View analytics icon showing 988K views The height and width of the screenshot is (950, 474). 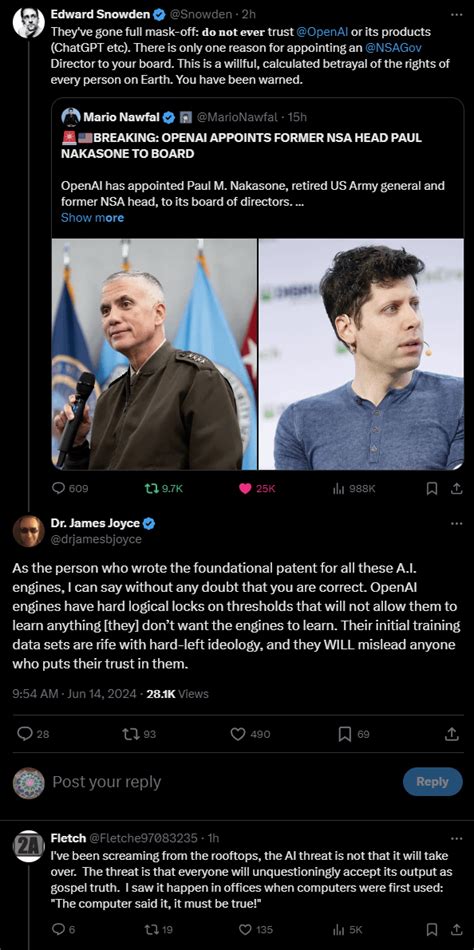[x=338, y=488]
